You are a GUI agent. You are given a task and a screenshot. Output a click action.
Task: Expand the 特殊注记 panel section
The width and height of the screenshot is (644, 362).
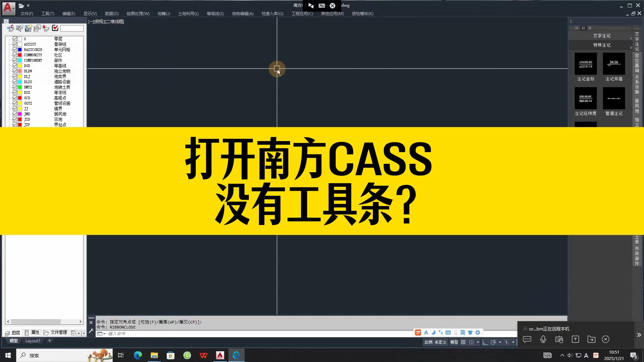[602, 45]
